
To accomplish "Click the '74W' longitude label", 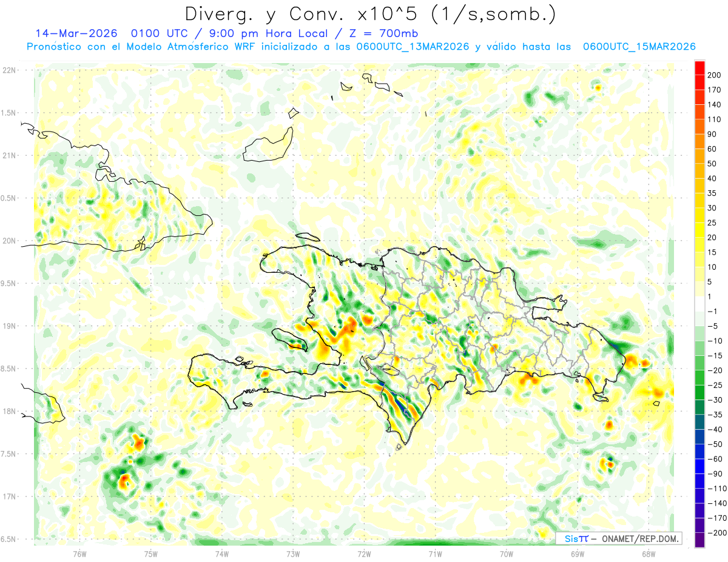I will [x=222, y=553].
